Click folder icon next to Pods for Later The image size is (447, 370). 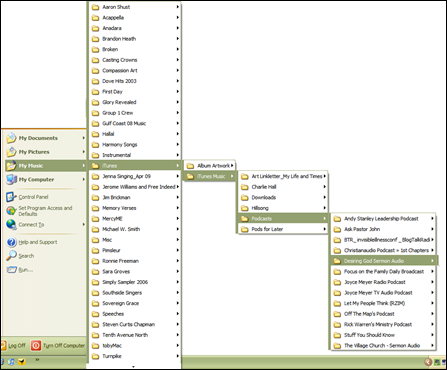(245, 229)
